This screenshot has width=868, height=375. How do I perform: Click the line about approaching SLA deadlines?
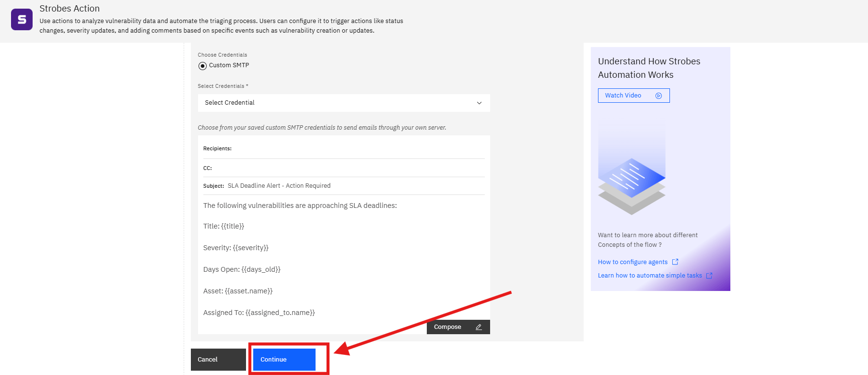pyautogui.click(x=300, y=206)
